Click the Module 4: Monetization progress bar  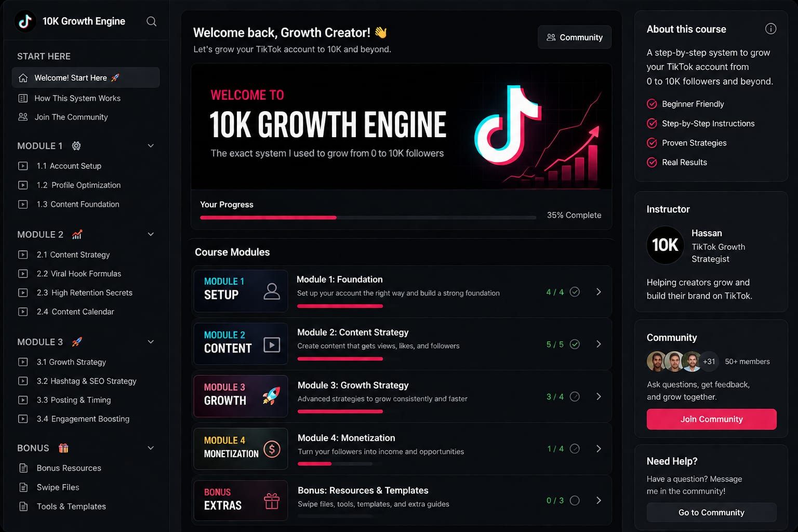[x=335, y=463]
